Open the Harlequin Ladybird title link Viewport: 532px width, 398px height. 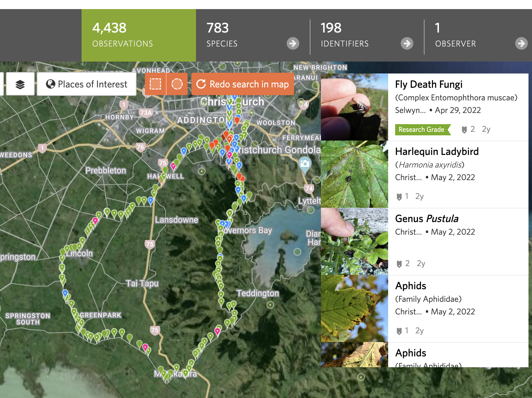[x=437, y=151]
